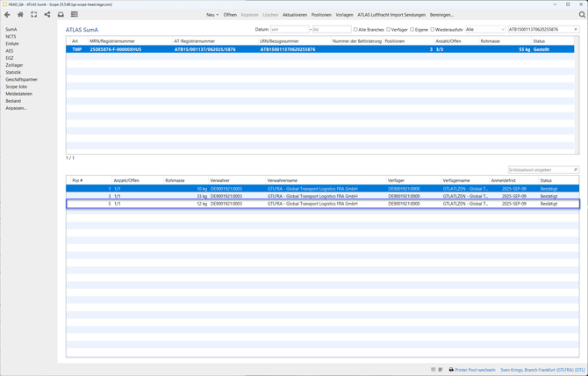
Task: Click Sven Krings, Branch Frankfurt link
Action: (x=542, y=370)
